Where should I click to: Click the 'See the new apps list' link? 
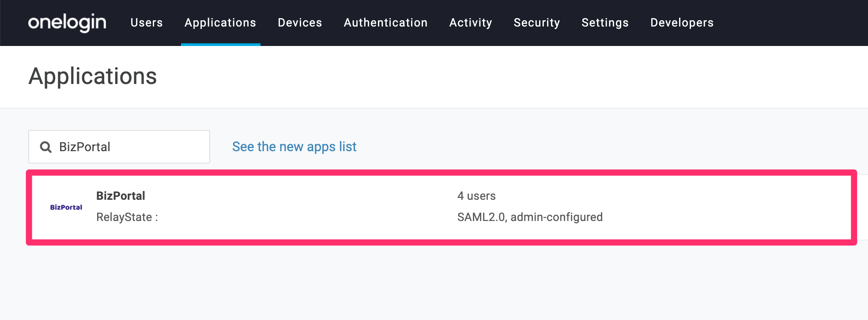(294, 147)
